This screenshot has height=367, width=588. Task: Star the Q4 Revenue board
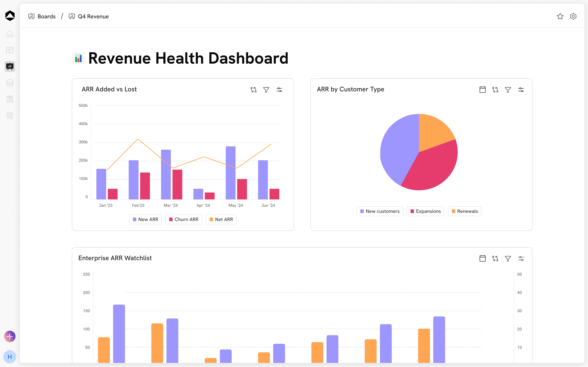[560, 16]
